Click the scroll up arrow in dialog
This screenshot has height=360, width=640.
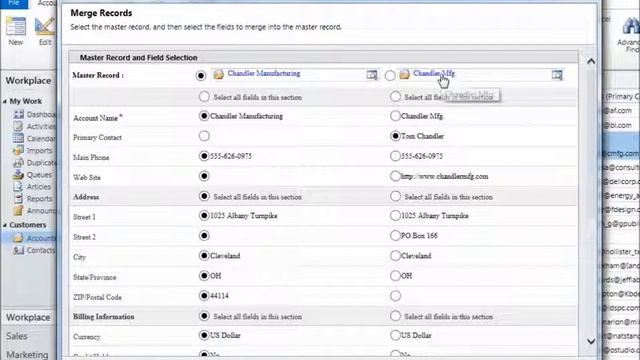(x=591, y=61)
